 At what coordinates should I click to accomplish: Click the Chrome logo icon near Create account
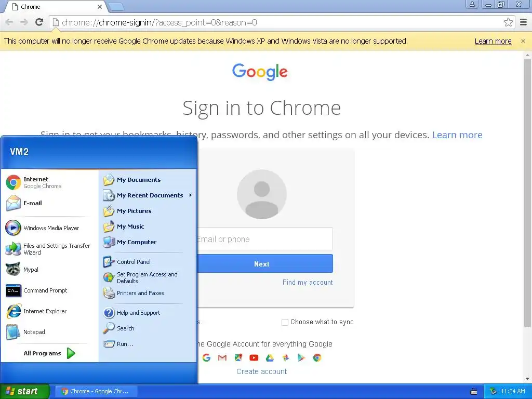point(317,357)
